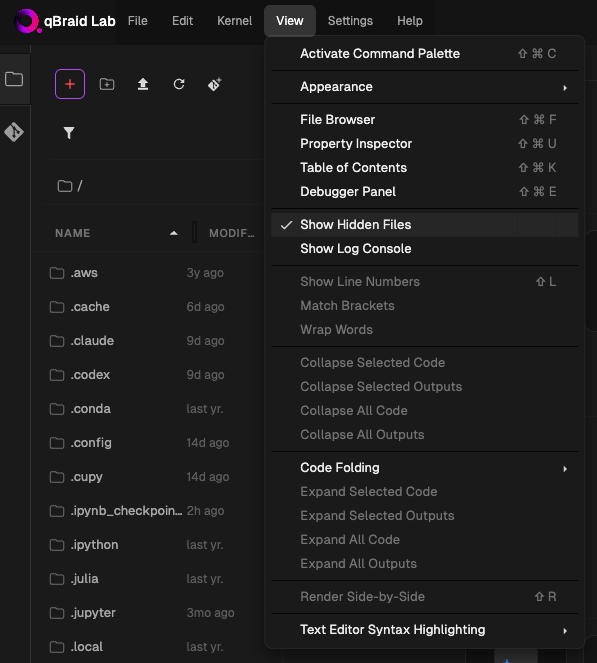Uncheck Show Hidden Files option
Viewport: 597px width, 663px height.
(x=424, y=225)
